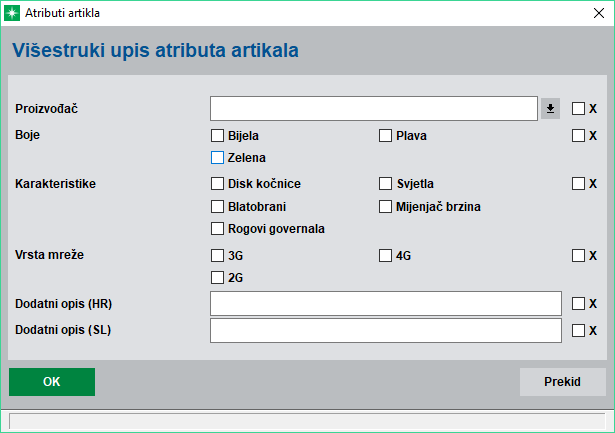Toggle the 2G checkbox

(217, 277)
